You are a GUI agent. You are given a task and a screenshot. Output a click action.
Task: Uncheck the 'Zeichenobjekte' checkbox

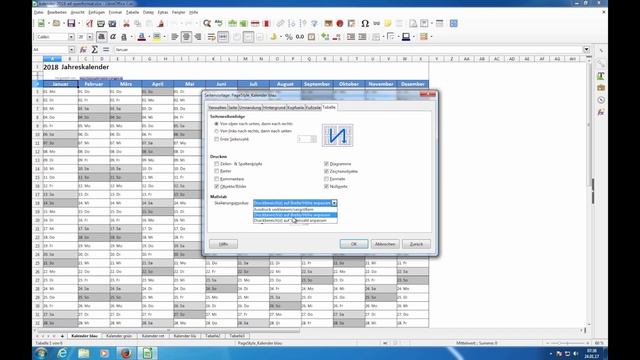coord(326,171)
